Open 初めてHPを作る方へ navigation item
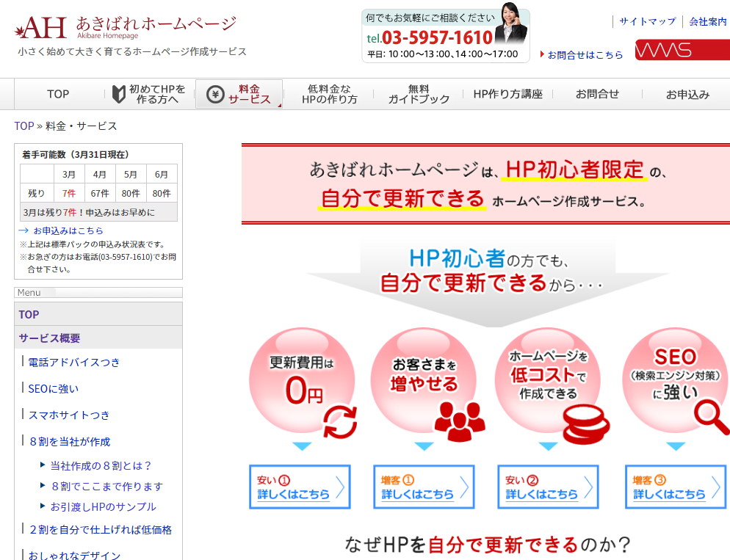This screenshot has height=560, width=730. coord(149,95)
